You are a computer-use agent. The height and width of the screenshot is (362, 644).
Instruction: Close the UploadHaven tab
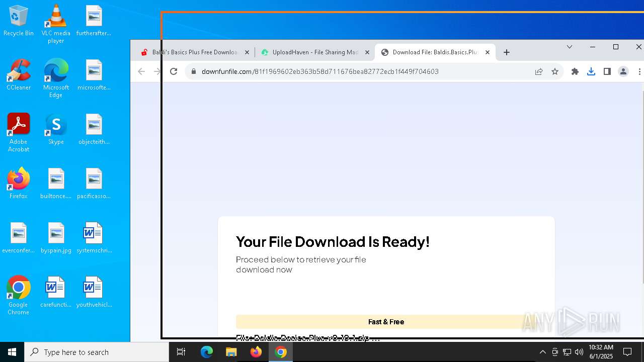pos(367,52)
